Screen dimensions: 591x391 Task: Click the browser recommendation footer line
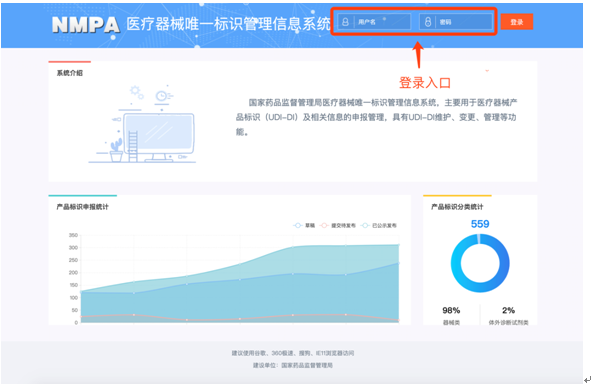[292, 353]
